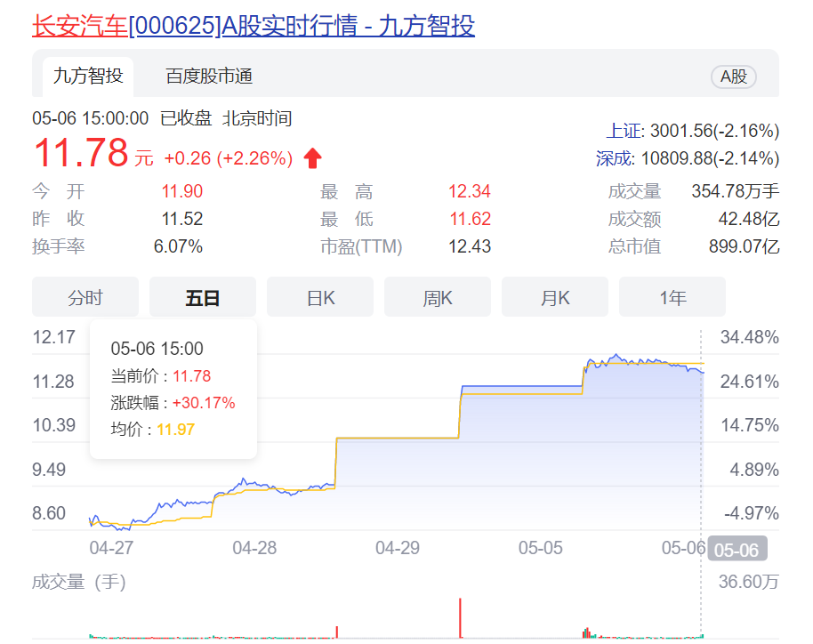
Task: Click the 最高 value 12.34
Action: click(x=470, y=191)
